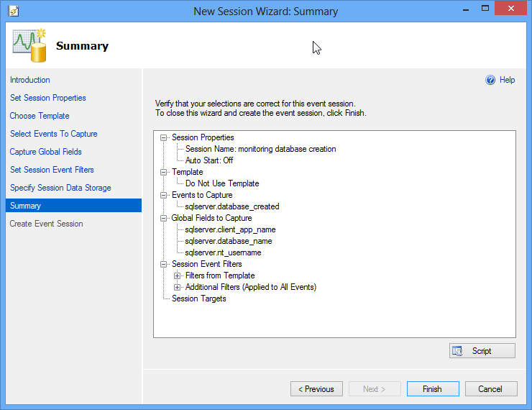Switch to the Choose Template page
The height and width of the screenshot is (410, 532).
pyautogui.click(x=40, y=116)
